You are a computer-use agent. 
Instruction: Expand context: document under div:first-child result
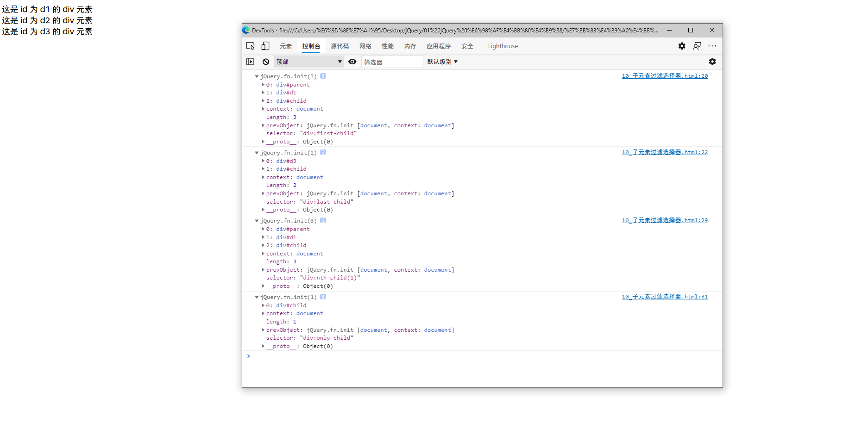point(263,109)
